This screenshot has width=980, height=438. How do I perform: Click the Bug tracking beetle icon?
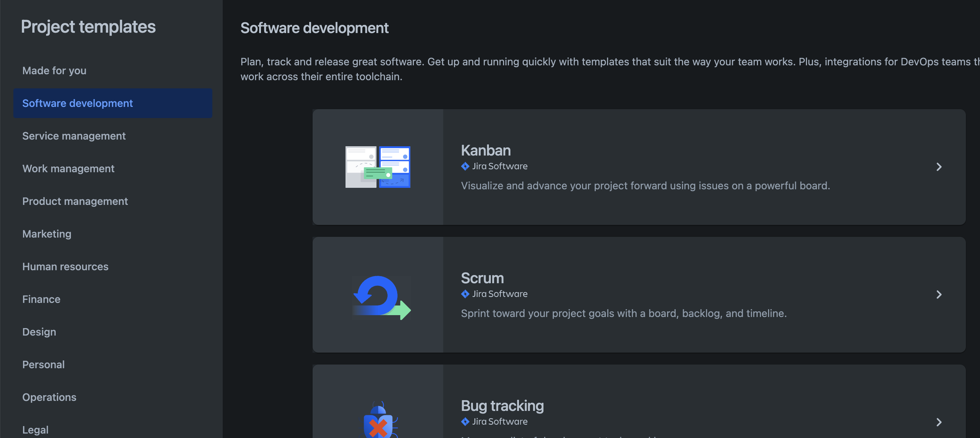pyautogui.click(x=378, y=422)
